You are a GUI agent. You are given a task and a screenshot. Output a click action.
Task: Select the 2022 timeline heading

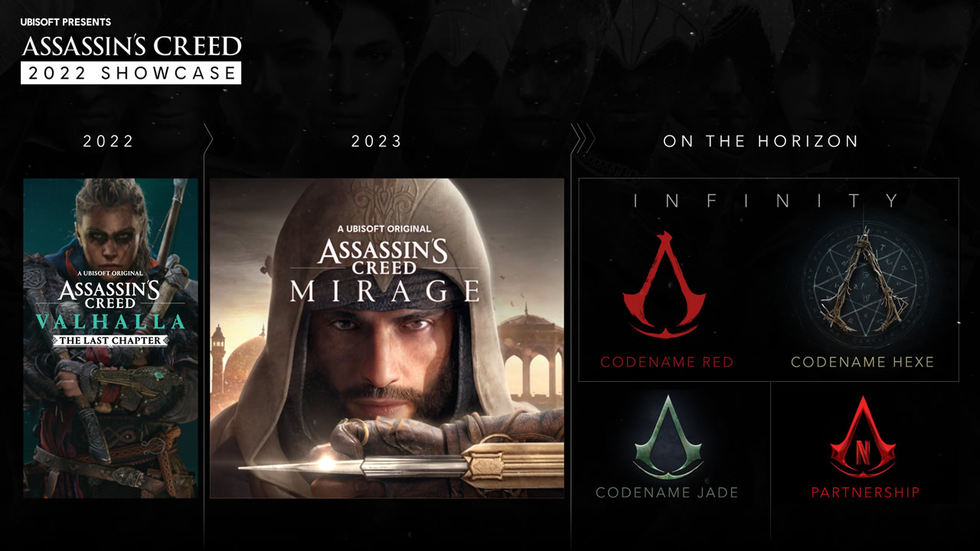click(109, 142)
